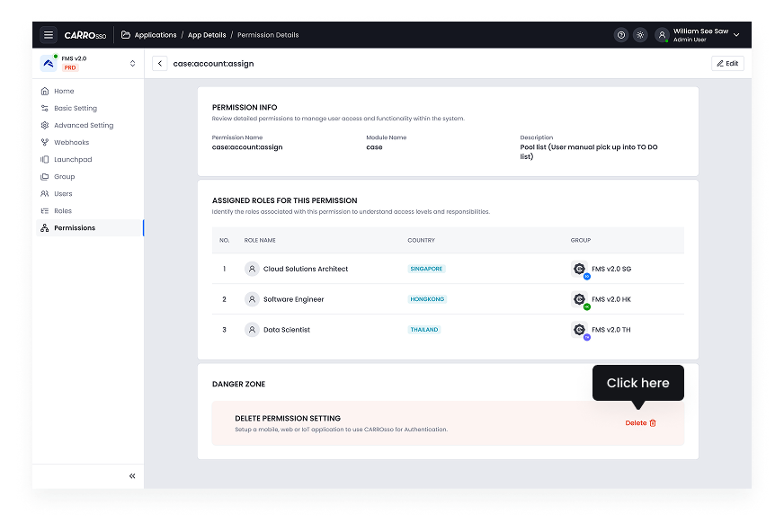Collapse the sidebar with double chevron
The height and width of the screenshot is (532, 784).
point(132,475)
